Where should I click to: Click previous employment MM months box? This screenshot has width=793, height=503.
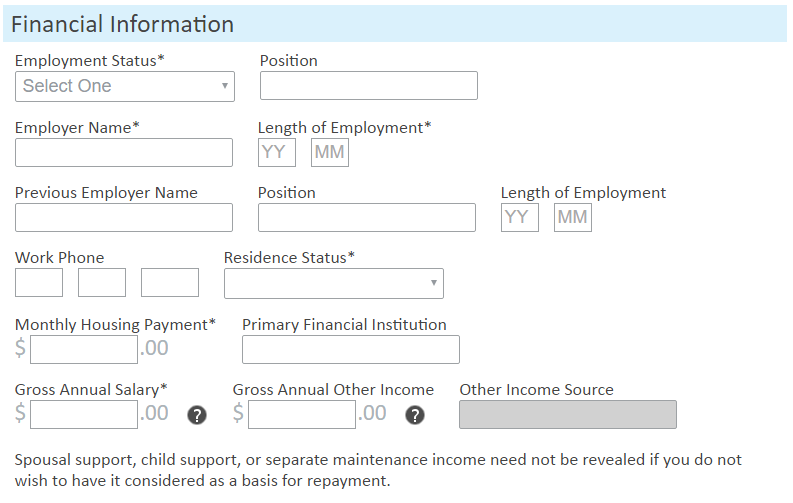(x=573, y=218)
